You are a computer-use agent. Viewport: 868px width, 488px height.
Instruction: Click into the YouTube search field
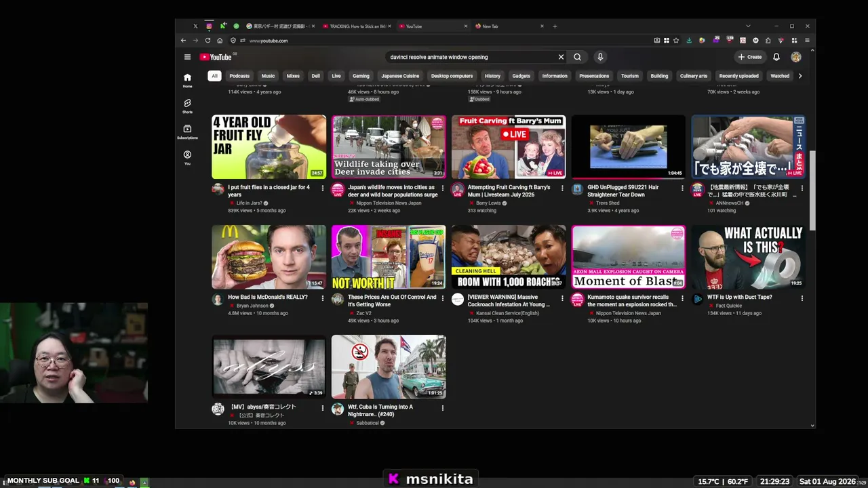pyautogui.click(x=471, y=57)
